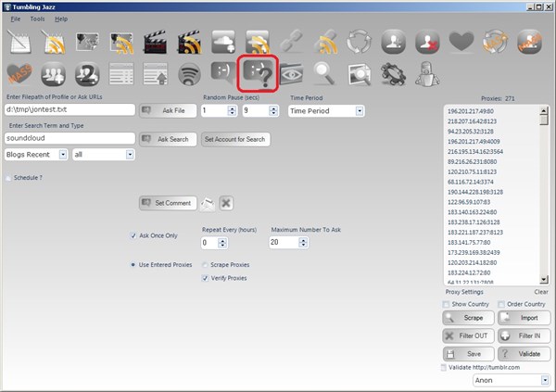The image size is (556, 392).
Task: Open the gears settings icon
Action: 393,74
